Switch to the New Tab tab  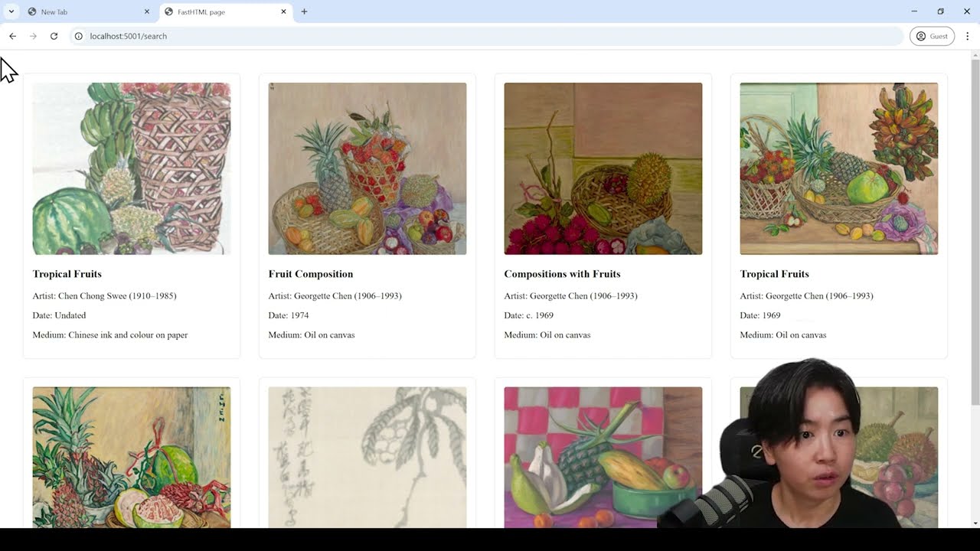coord(88,11)
